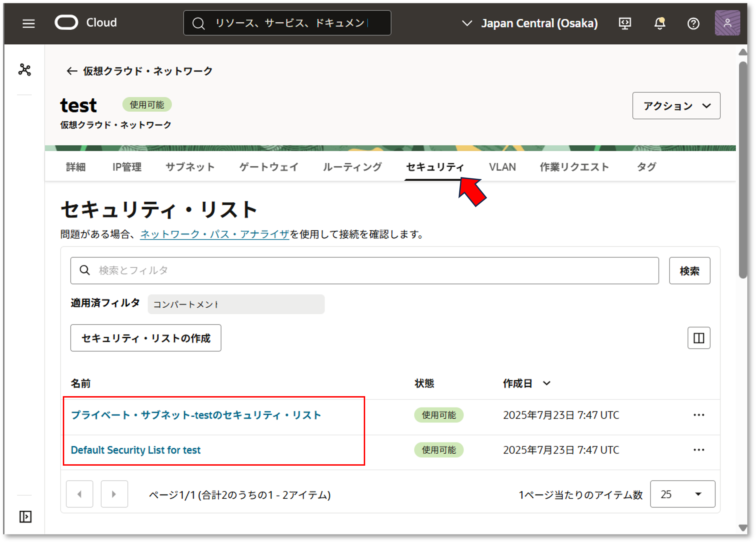
Task: Open actions menu for Default Security List row
Action: click(699, 450)
